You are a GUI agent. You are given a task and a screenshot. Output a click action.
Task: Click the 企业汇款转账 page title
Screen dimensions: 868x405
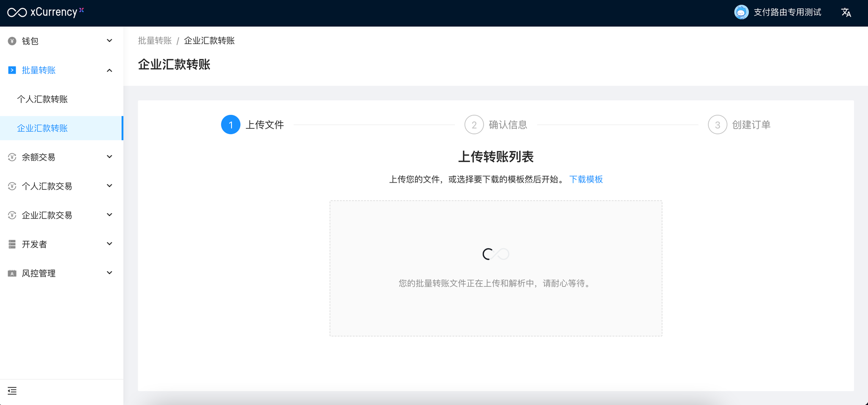174,64
